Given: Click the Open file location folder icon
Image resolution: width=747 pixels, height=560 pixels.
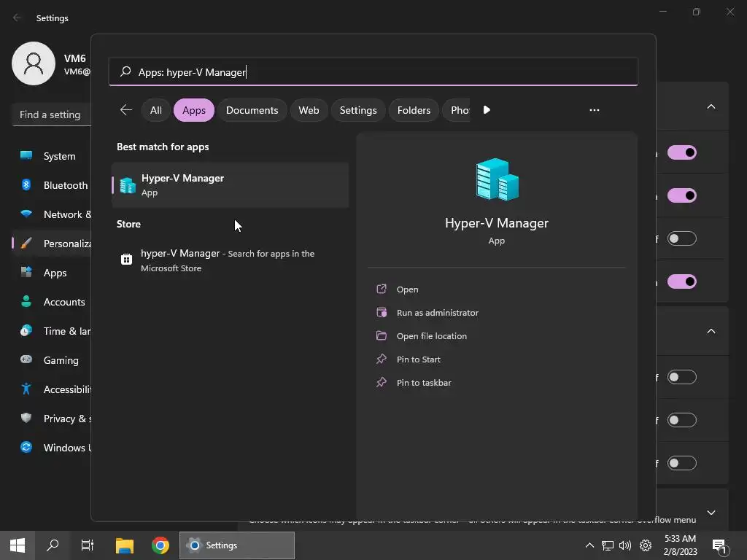Looking at the screenshot, I should tap(381, 335).
